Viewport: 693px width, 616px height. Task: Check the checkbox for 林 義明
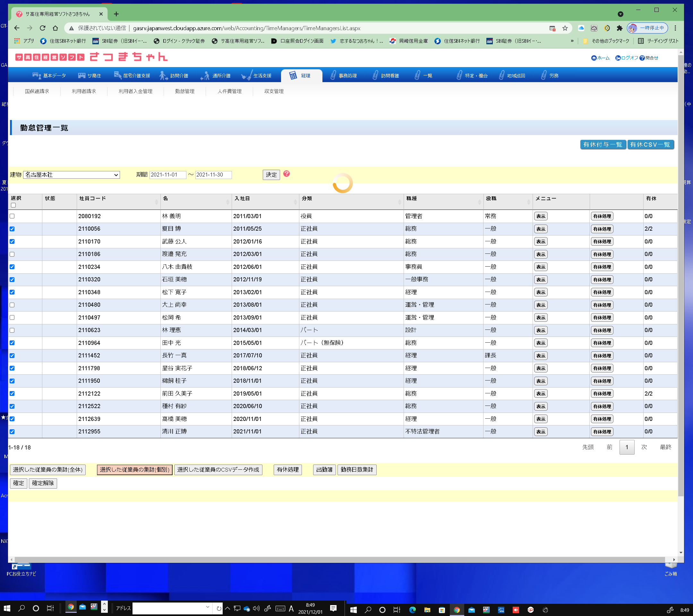12,216
